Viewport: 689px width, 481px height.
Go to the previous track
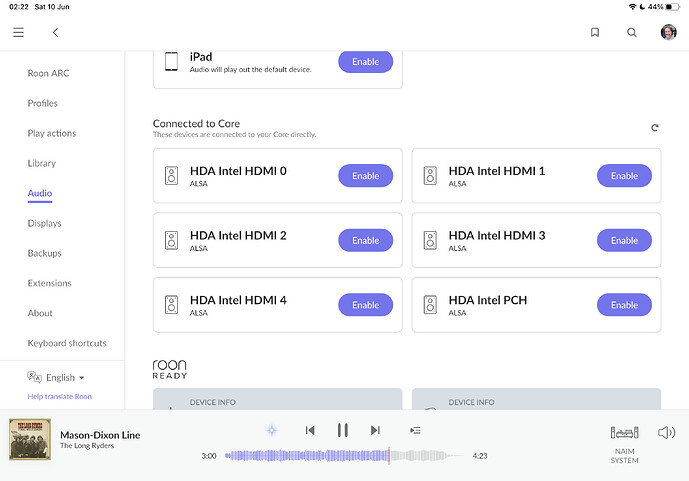coord(310,430)
